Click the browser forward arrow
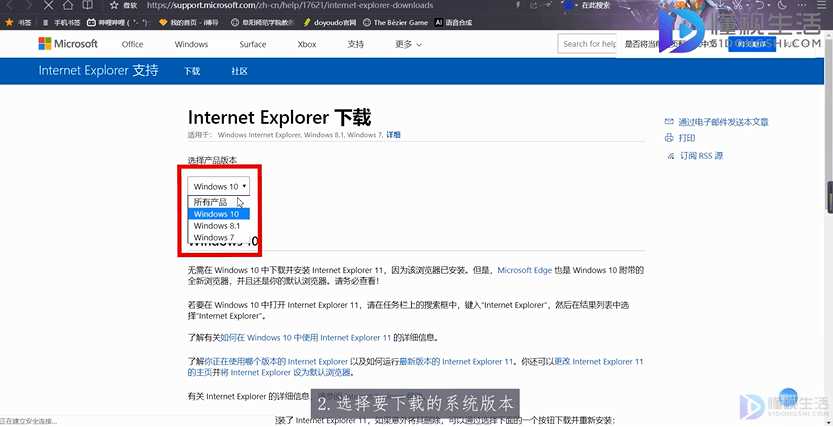Viewport: 833px width, 427px height. 29,5
